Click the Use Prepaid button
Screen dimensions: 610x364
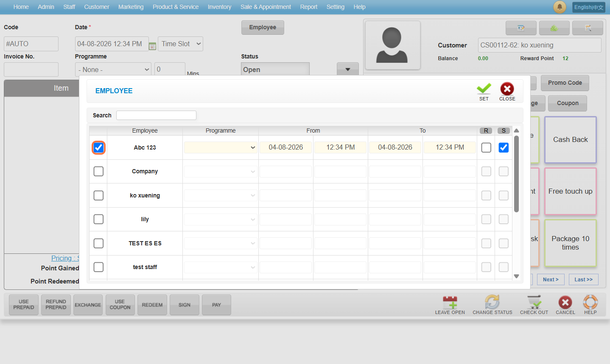[x=24, y=305]
